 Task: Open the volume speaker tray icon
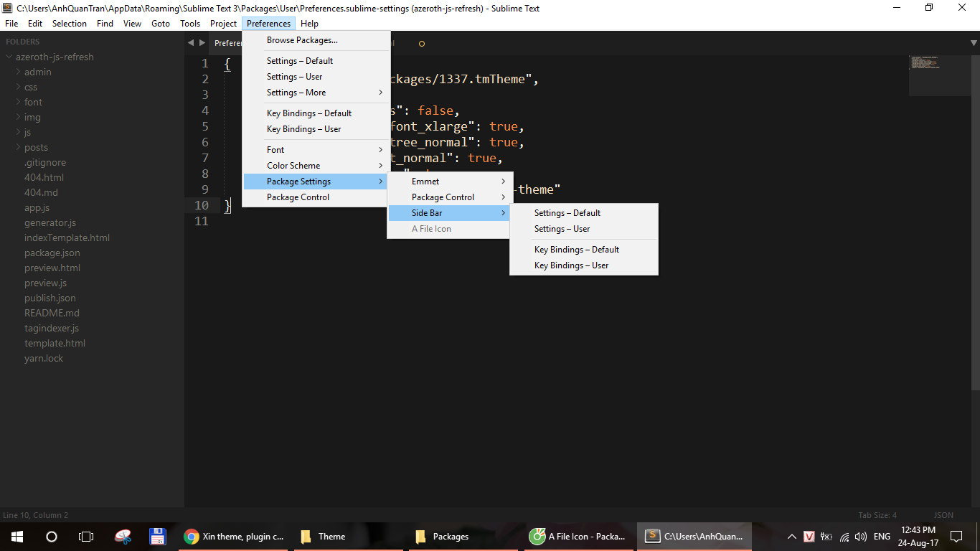861,536
